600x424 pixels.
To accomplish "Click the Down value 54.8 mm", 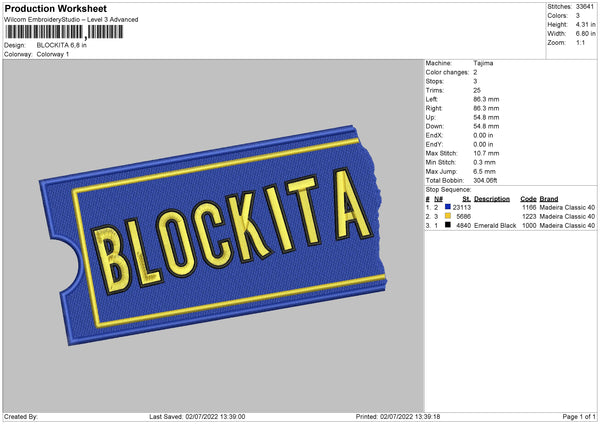I will click(x=486, y=126).
